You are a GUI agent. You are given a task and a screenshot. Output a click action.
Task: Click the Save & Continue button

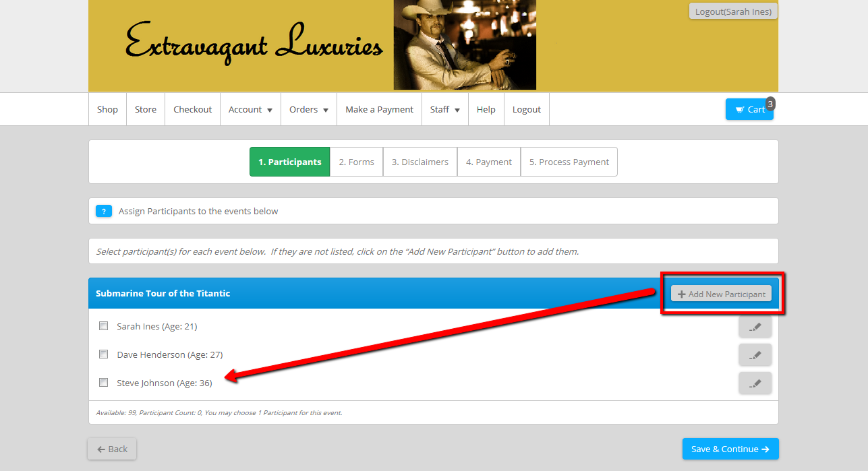[730, 449]
